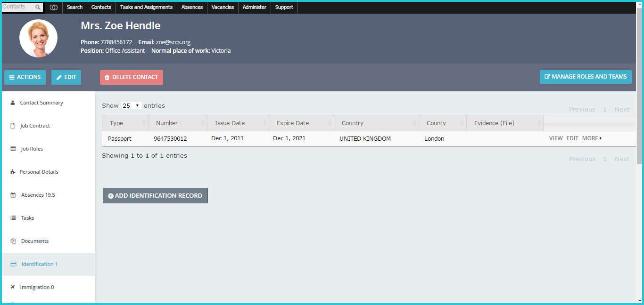Click the Dec 1, 2021 expire date cell
The width and height of the screenshot is (644, 305).
pyautogui.click(x=289, y=139)
